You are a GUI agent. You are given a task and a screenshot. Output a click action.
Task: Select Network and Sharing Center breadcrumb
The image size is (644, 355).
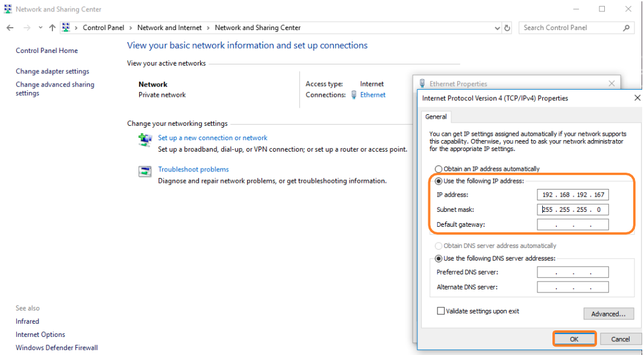tap(258, 28)
